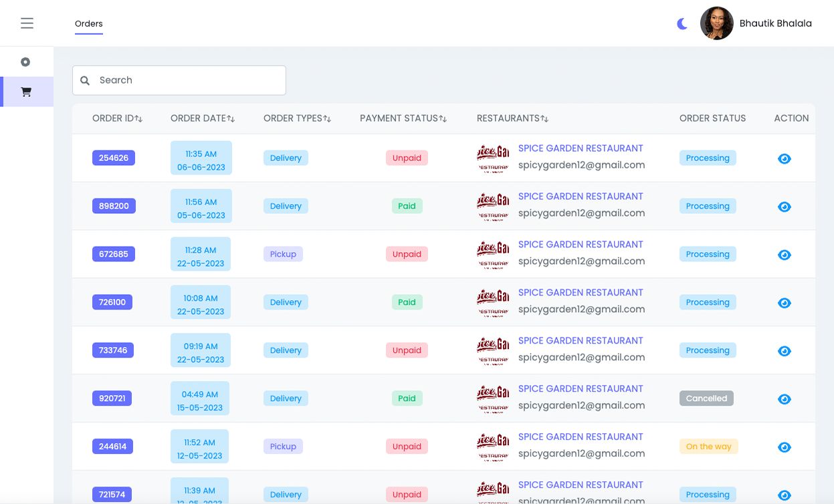Click the circle dashboard icon in sidebar
The height and width of the screenshot is (504, 834).
[x=25, y=62]
